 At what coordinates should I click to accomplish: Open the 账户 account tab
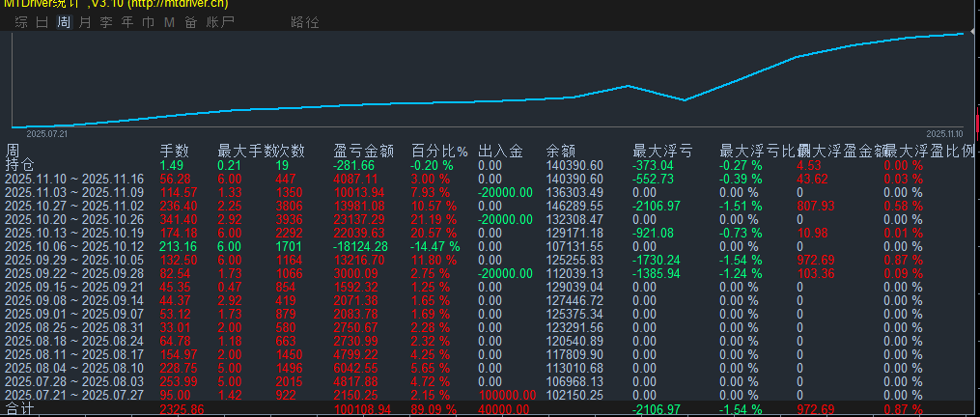(219, 22)
